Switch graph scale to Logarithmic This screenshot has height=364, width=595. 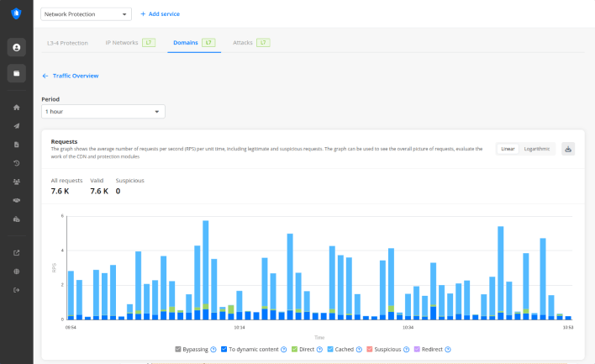536,149
